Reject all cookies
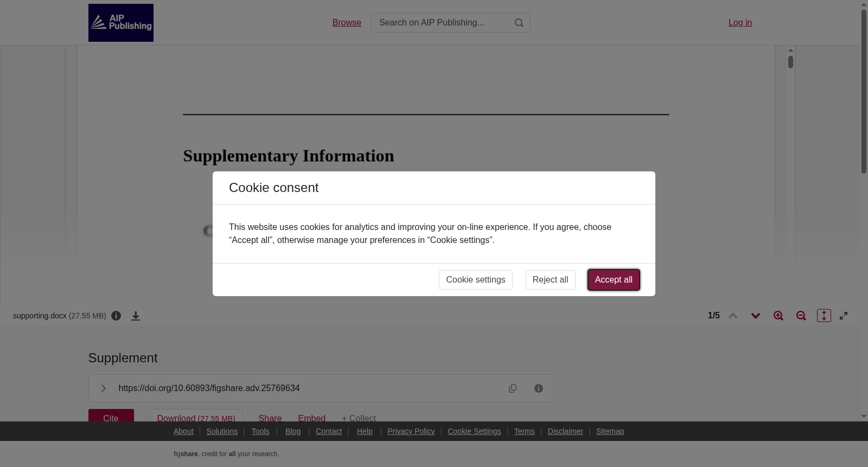 551,280
